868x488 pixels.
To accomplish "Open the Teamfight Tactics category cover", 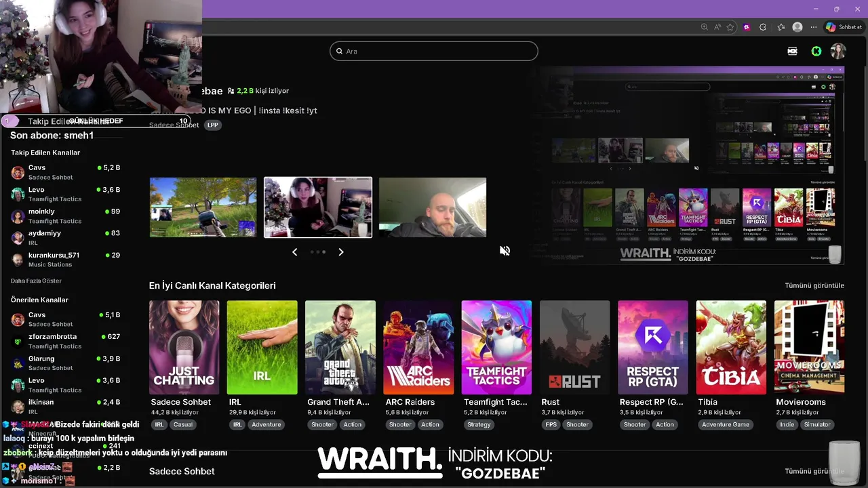I will (x=496, y=347).
